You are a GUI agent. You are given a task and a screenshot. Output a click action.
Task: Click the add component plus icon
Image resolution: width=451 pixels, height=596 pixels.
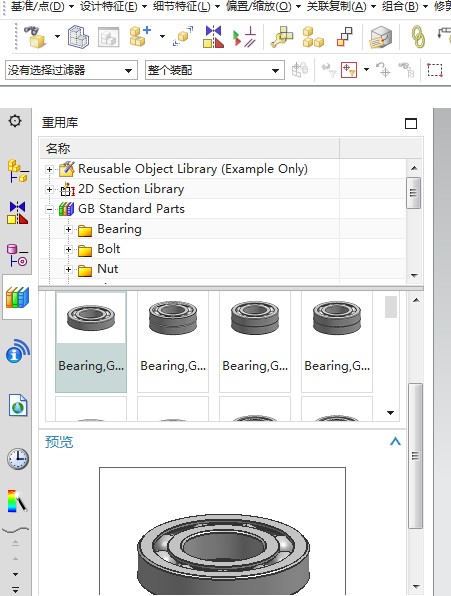140,36
